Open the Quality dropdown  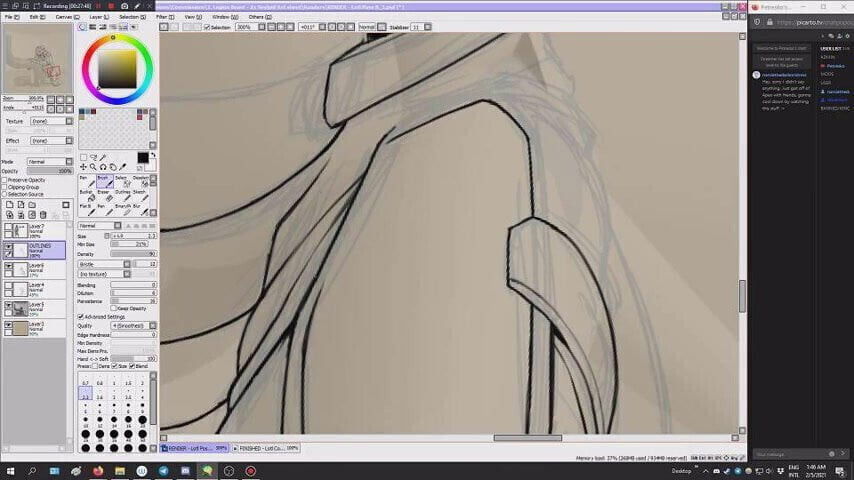[x=133, y=326]
